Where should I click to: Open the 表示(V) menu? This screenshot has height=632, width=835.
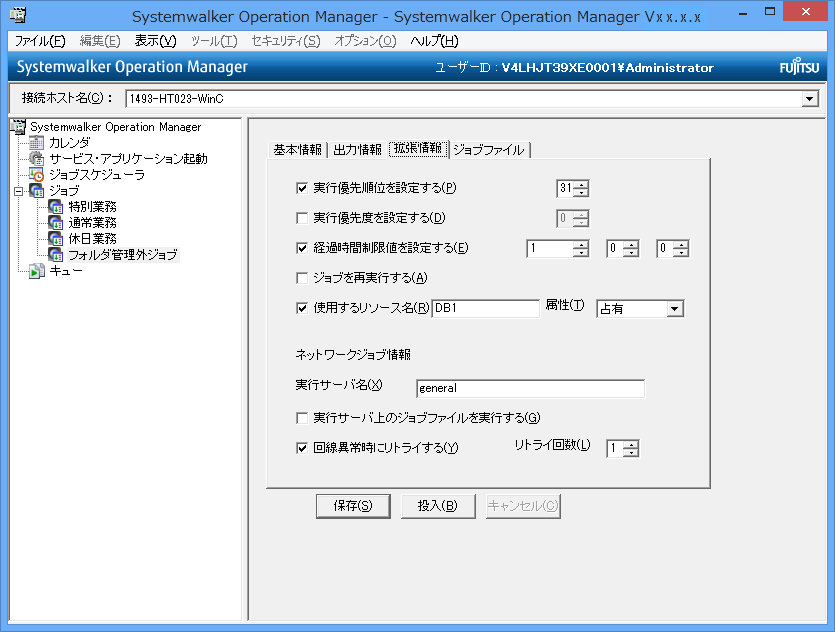155,41
